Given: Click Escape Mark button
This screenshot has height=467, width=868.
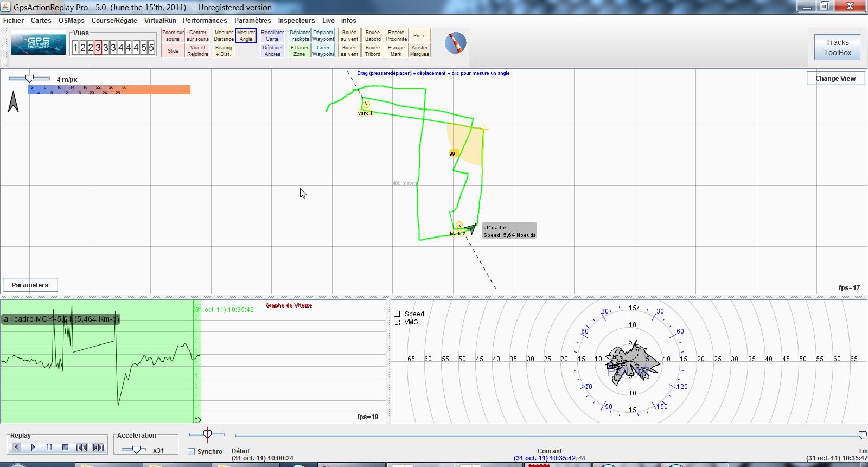Looking at the screenshot, I should click(x=396, y=50).
